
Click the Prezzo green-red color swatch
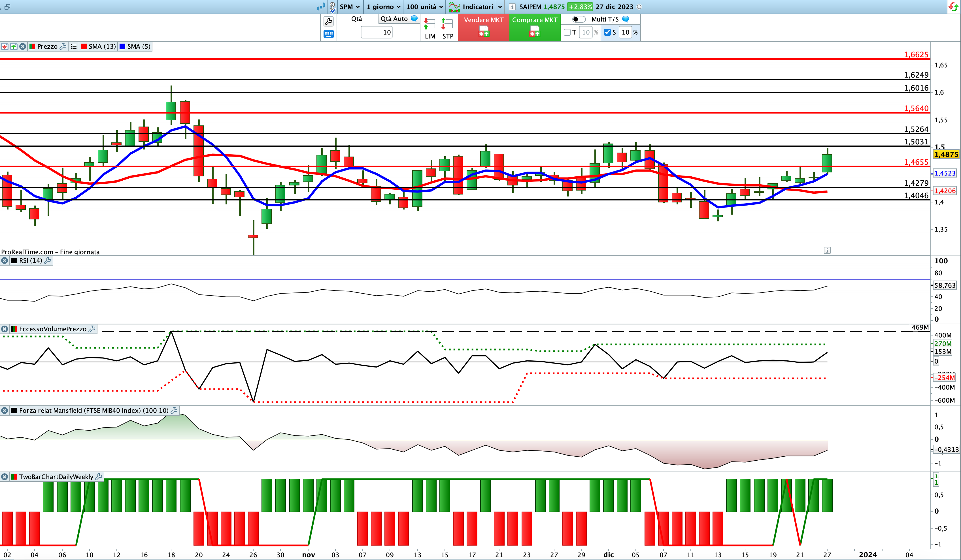coord(32,46)
